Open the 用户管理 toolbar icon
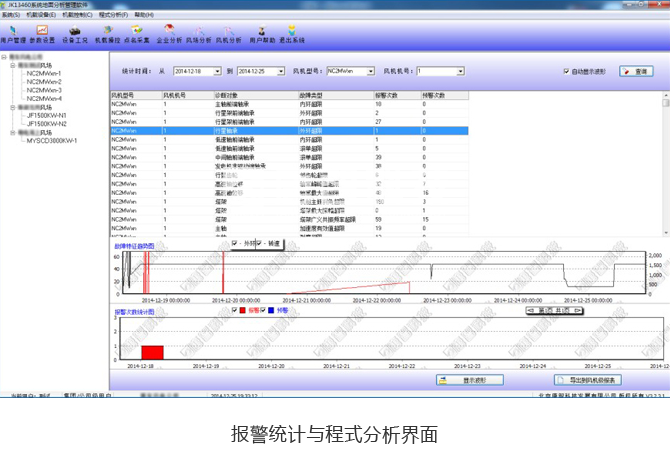The image size is (670, 450). [x=14, y=34]
